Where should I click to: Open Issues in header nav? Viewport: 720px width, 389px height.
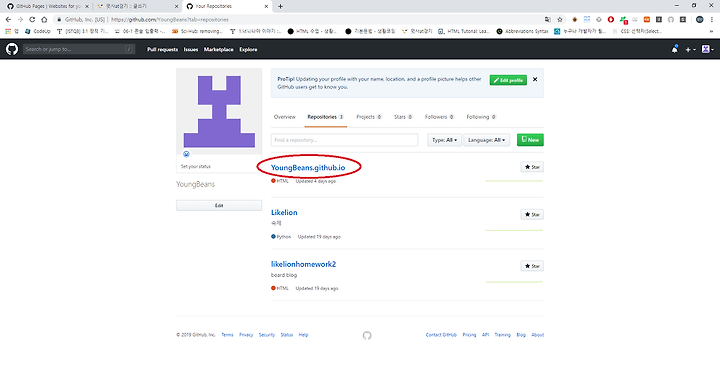191,50
